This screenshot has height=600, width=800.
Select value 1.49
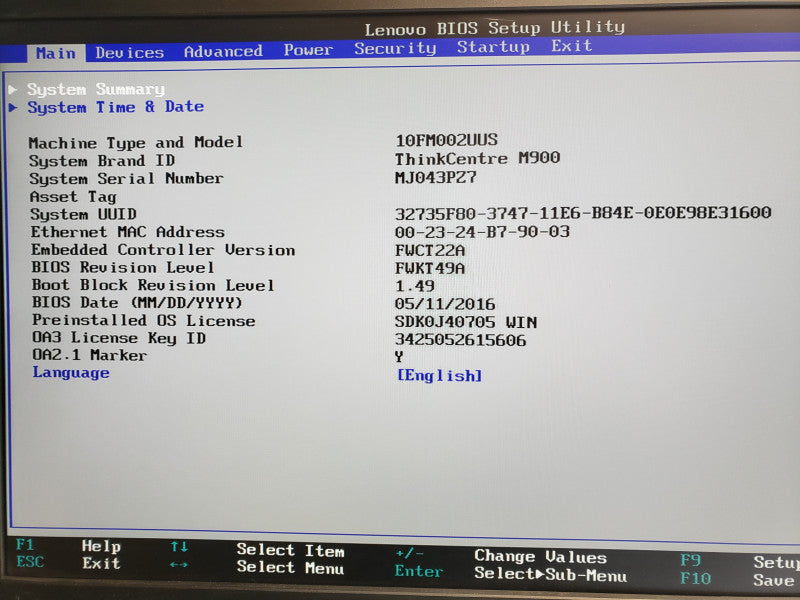tap(415, 286)
